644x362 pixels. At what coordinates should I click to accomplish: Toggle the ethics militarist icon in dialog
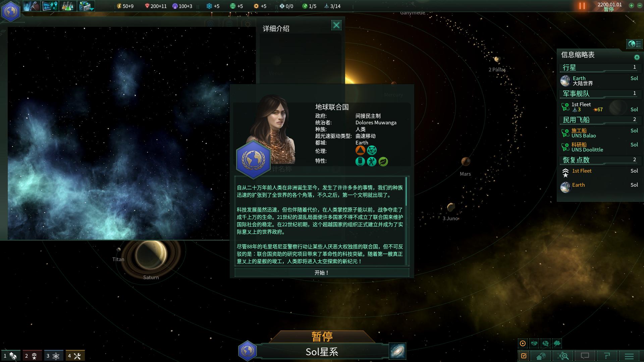(360, 150)
